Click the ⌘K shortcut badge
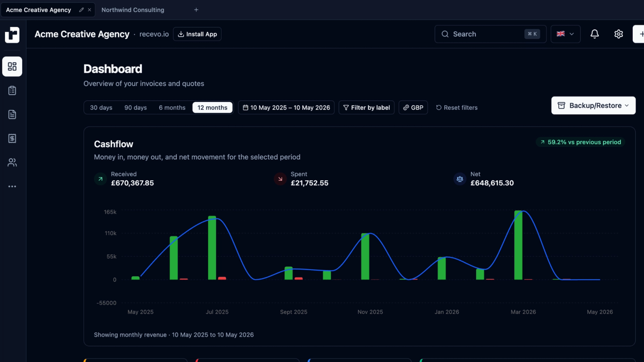 (x=532, y=34)
